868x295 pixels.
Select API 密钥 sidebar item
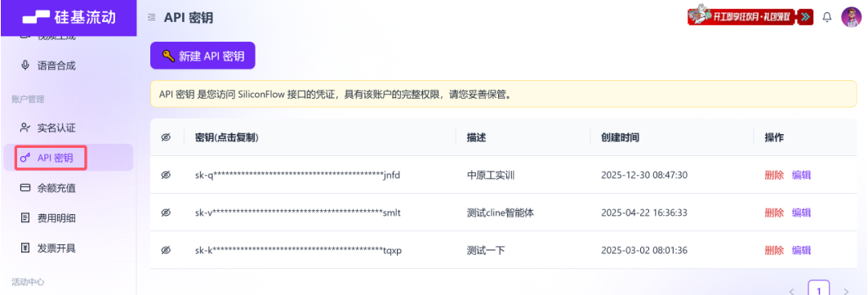pos(68,158)
